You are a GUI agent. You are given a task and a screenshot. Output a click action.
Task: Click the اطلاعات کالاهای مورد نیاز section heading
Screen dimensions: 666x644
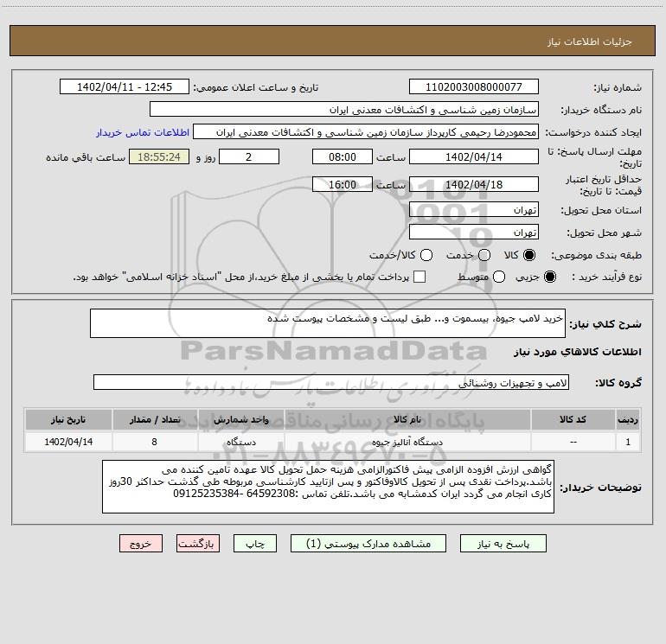[578, 352]
